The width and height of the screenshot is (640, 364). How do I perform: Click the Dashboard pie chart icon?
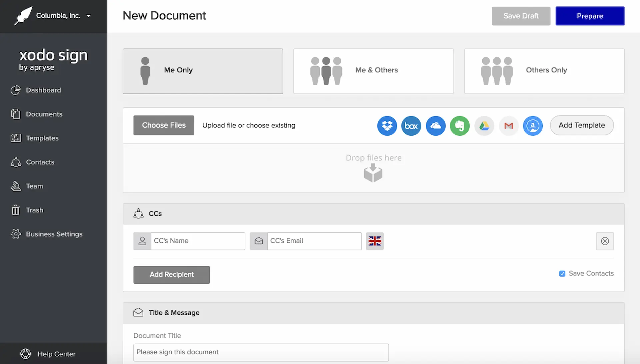[15, 90]
